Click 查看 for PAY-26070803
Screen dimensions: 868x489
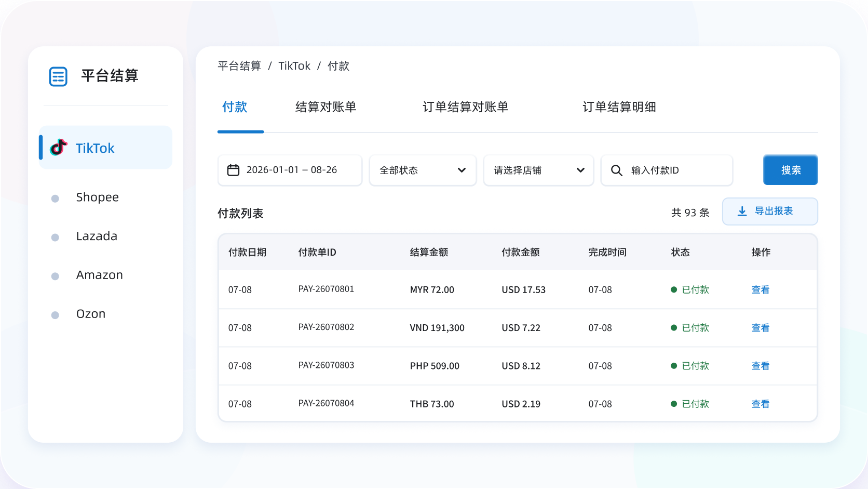761,366
